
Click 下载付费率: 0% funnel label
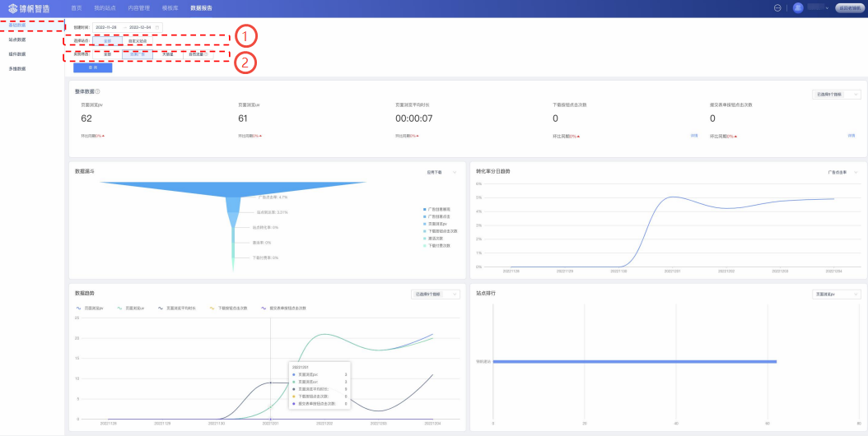click(x=265, y=257)
